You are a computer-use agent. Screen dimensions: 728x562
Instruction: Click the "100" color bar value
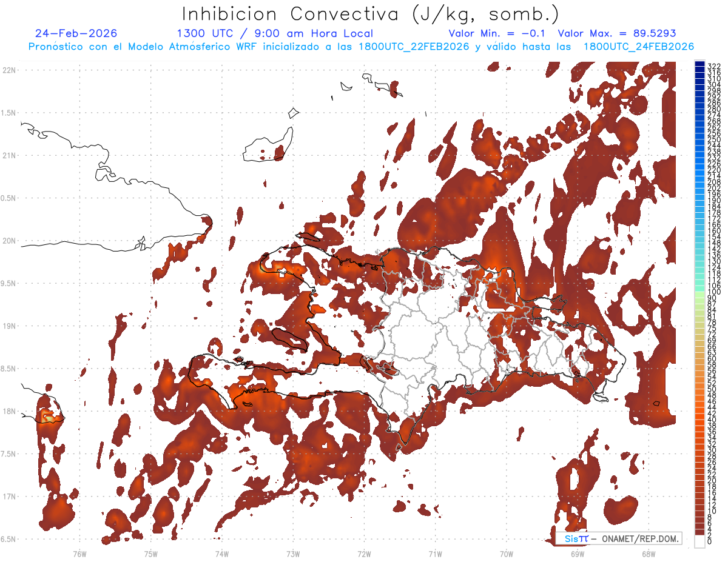point(714,292)
